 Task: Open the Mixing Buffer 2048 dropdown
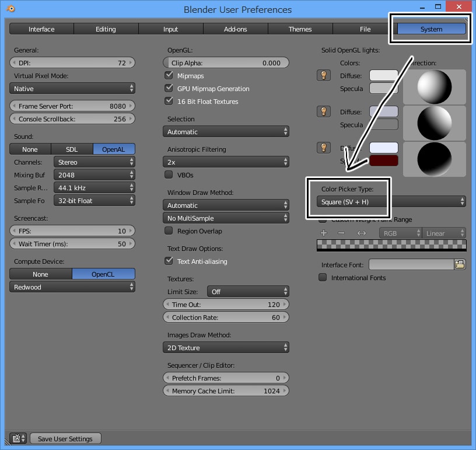point(94,175)
